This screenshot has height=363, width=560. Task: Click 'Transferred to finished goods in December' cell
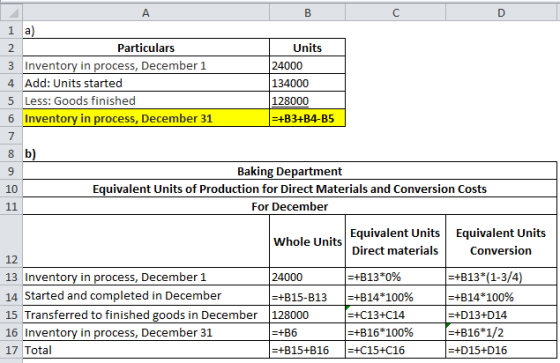point(146,314)
